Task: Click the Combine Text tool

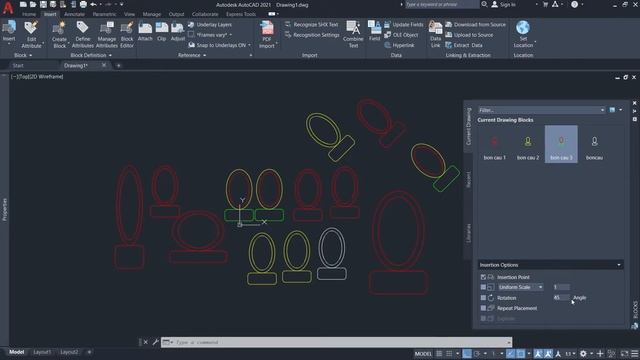Action: 353,35
